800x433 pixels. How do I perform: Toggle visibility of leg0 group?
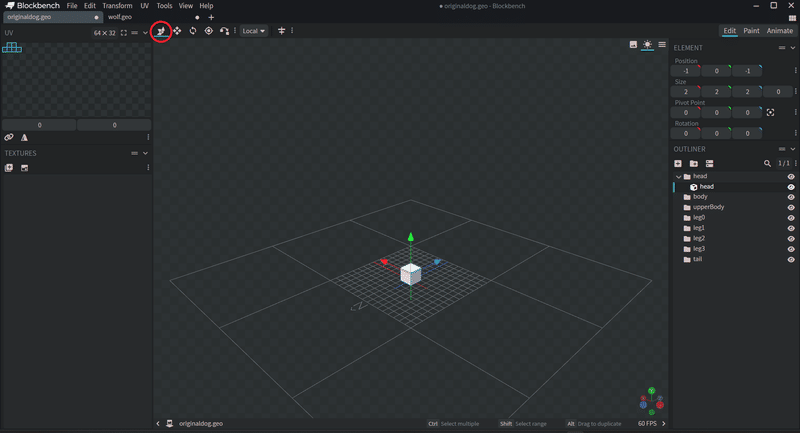pyautogui.click(x=791, y=218)
